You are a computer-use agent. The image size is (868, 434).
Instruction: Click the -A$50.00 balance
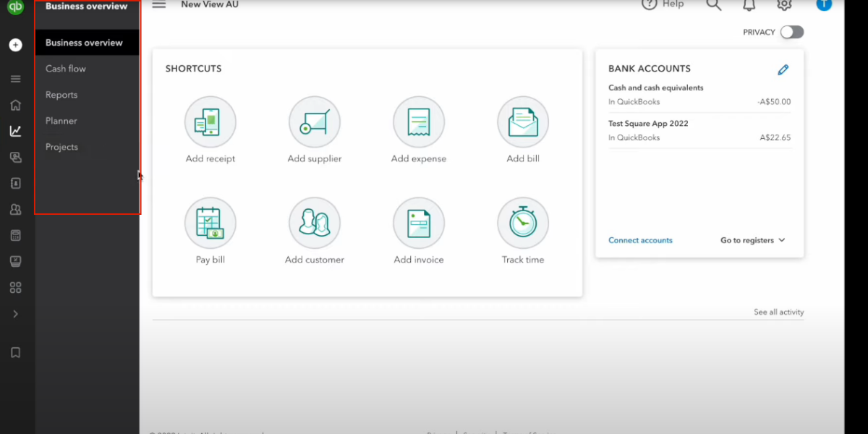pos(774,102)
